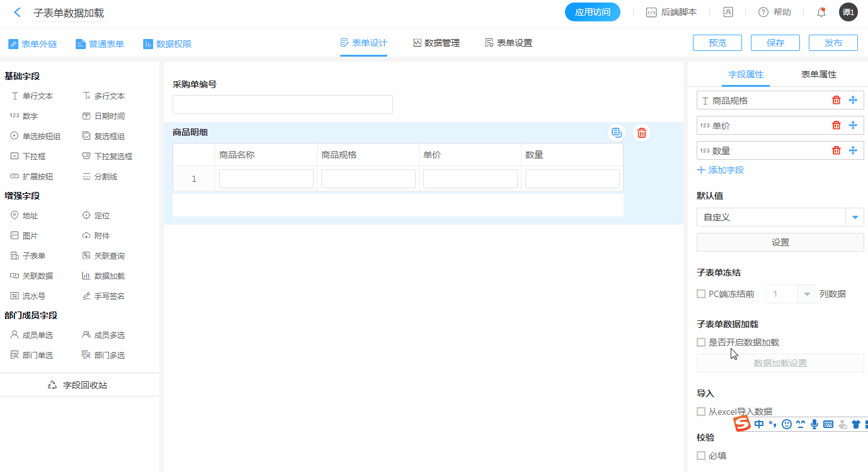Delete the 单价 field in properties panel
This screenshot has height=472, width=868.
[x=837, y=125]
